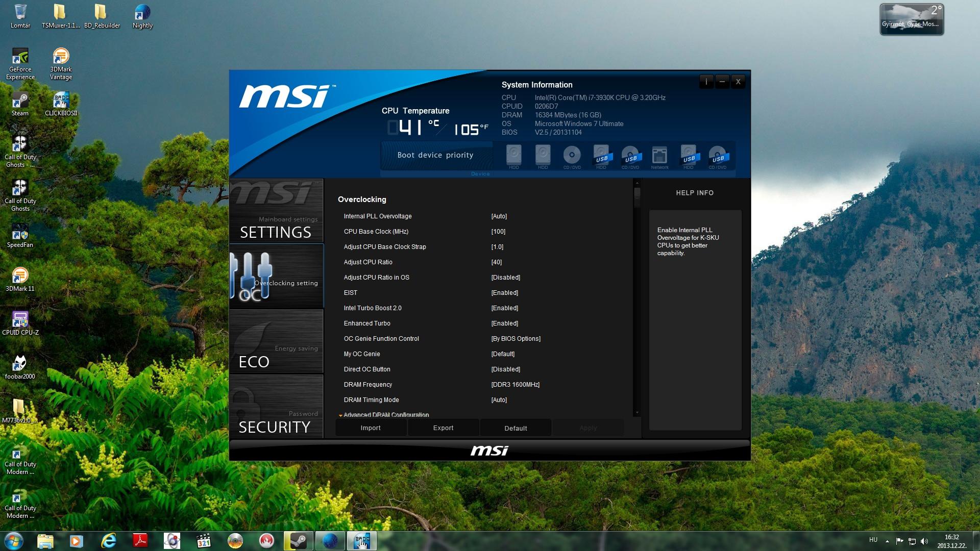Change Adjust CPU Ratio [40] value
This screenshot has height=551, width=980.
[496, 262]
